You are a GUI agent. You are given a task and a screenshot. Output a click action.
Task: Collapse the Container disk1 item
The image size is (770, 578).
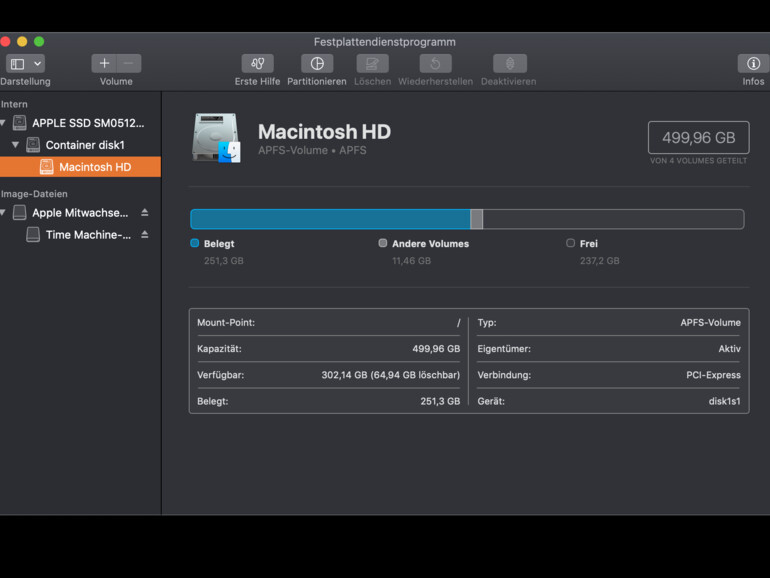coord(16,146)
